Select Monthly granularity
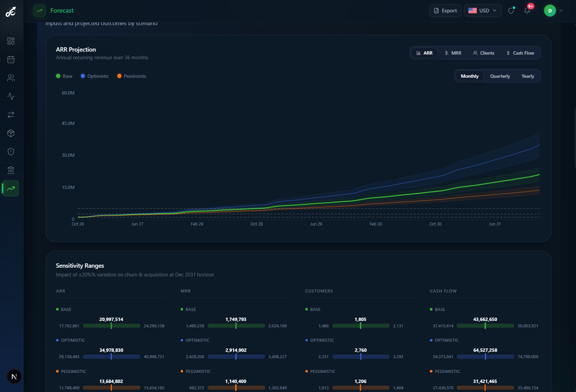Viewport: 576px width, 392px height. pyautogui.click(x=469, y=76)
